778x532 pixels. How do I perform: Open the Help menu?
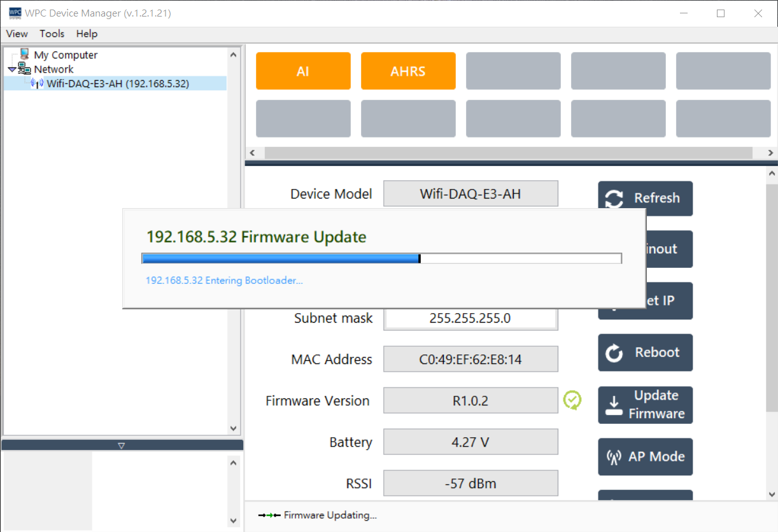point(87,34)
